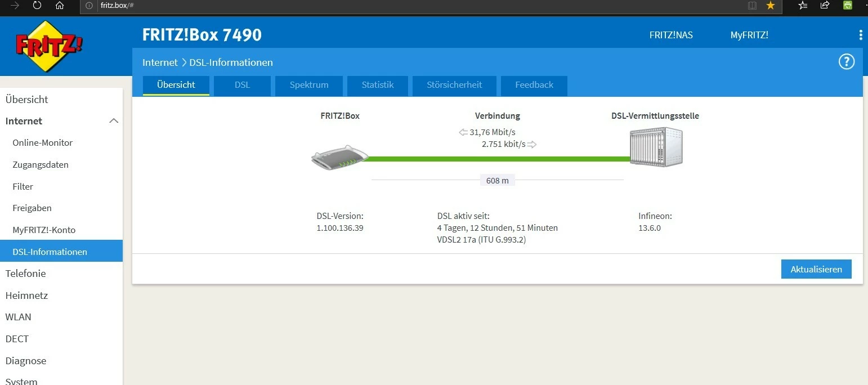Viewport: 868px width, 385px height.
Task: Open the help question mark icon
Action: click(x=847, y=61)
